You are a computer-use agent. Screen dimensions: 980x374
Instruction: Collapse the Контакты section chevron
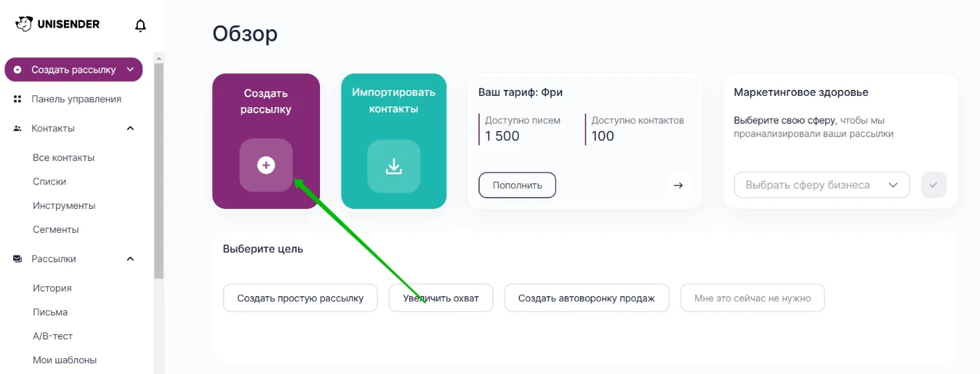tap(130, 128)
